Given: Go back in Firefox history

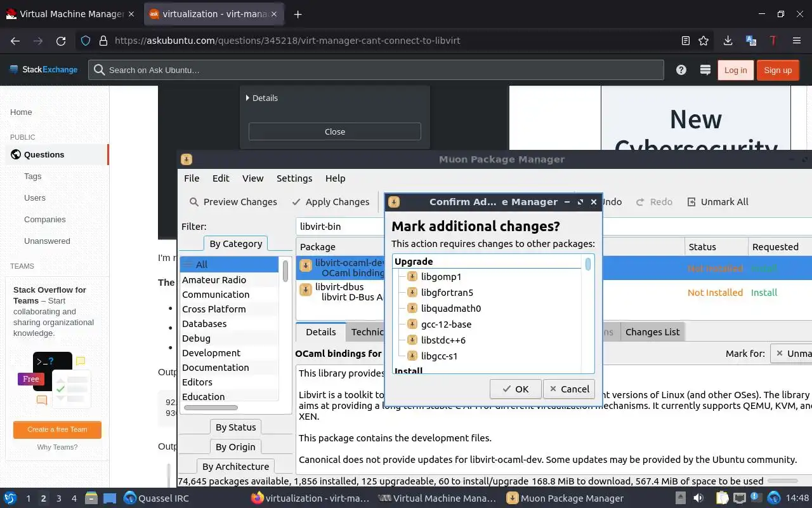Looking at the screenshot, I should (x=15, y=41).
